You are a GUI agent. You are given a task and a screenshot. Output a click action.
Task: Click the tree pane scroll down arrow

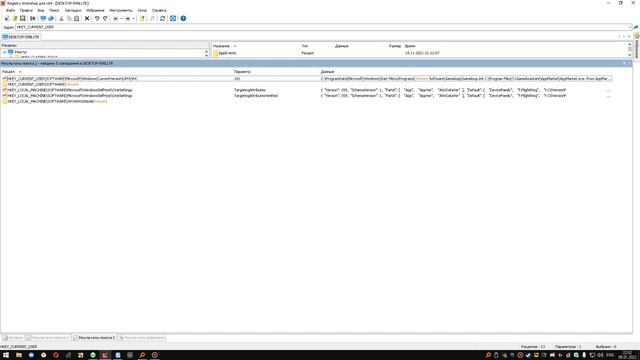pyautogui.click(x=206, y=55)
